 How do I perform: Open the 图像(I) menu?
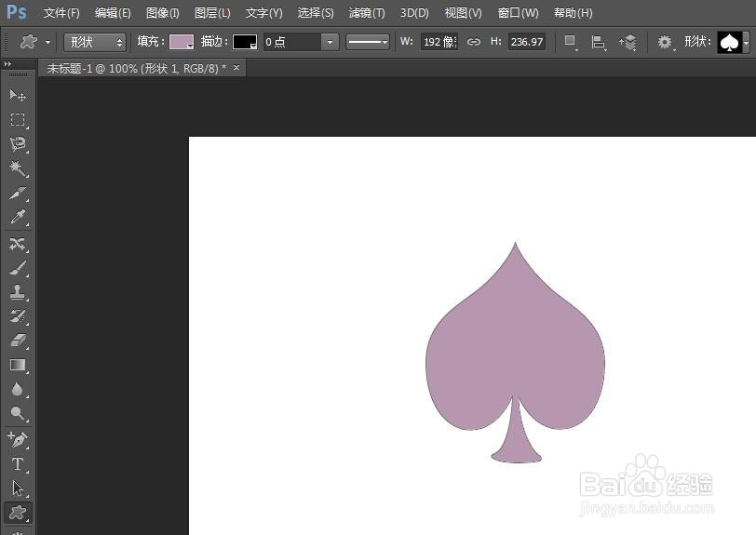(x=163, y=13)
